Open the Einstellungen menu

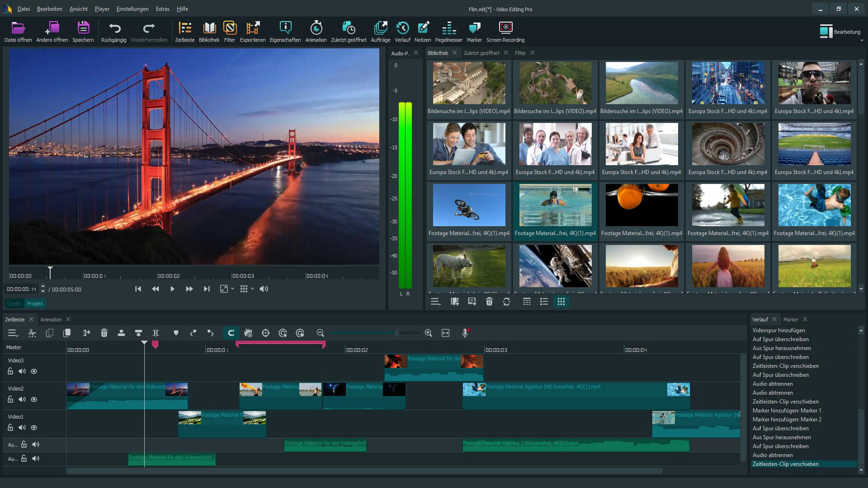[x=132, y=9]
